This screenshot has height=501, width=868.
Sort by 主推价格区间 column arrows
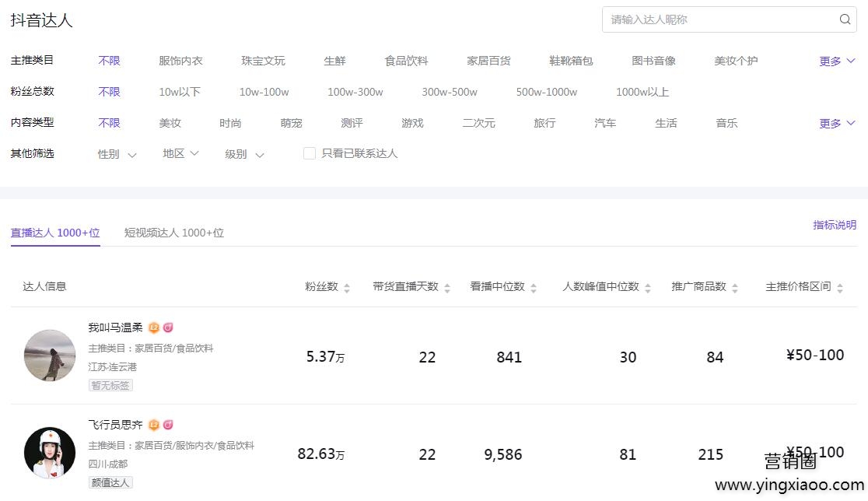coord(840,288)
